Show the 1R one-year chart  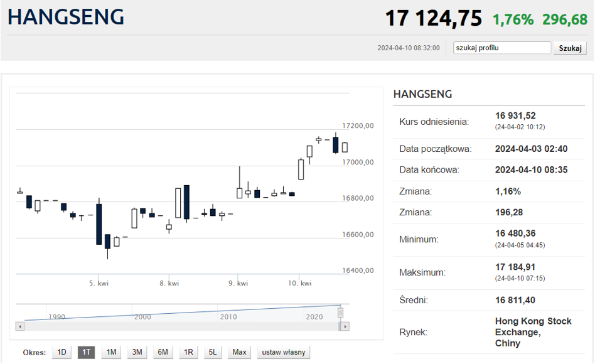188,352
